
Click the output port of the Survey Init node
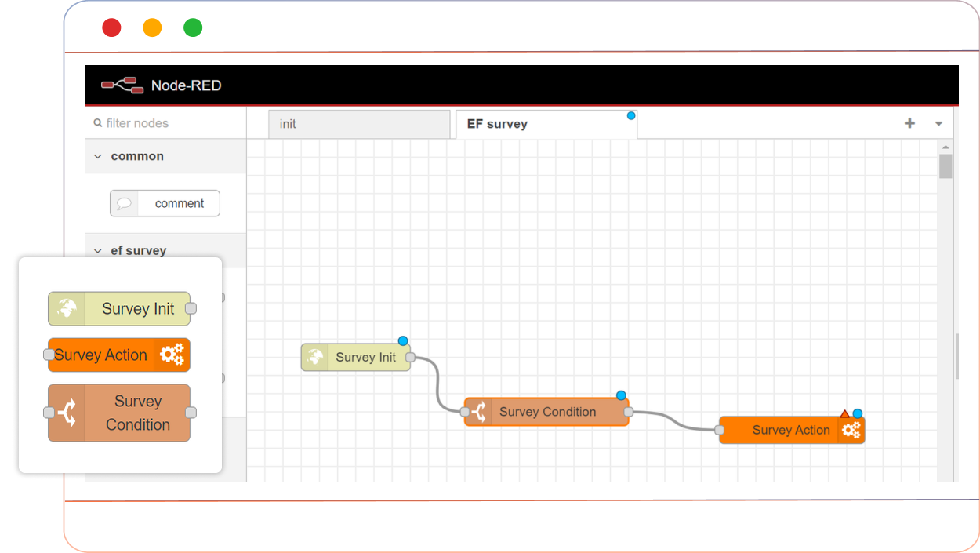tap(412, 357)
